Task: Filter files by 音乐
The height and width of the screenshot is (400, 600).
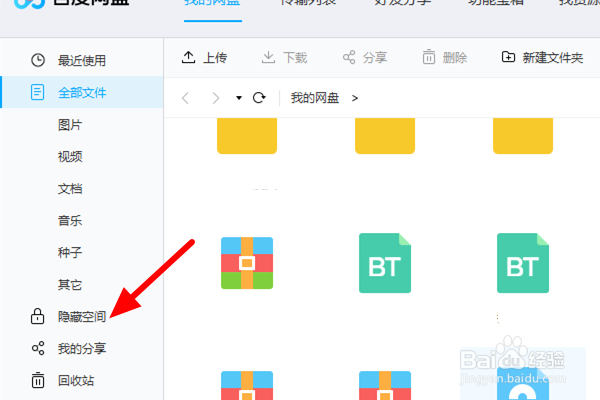Action: click(x=70, y=220)
